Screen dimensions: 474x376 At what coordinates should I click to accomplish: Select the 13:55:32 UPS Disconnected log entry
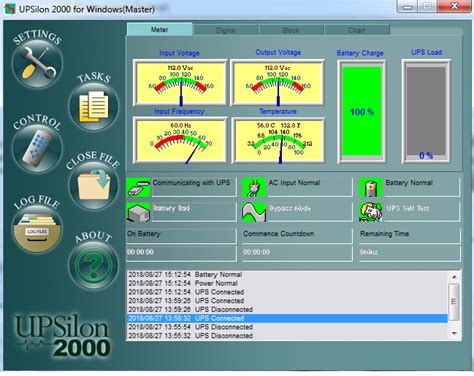[x=287, y=336]
